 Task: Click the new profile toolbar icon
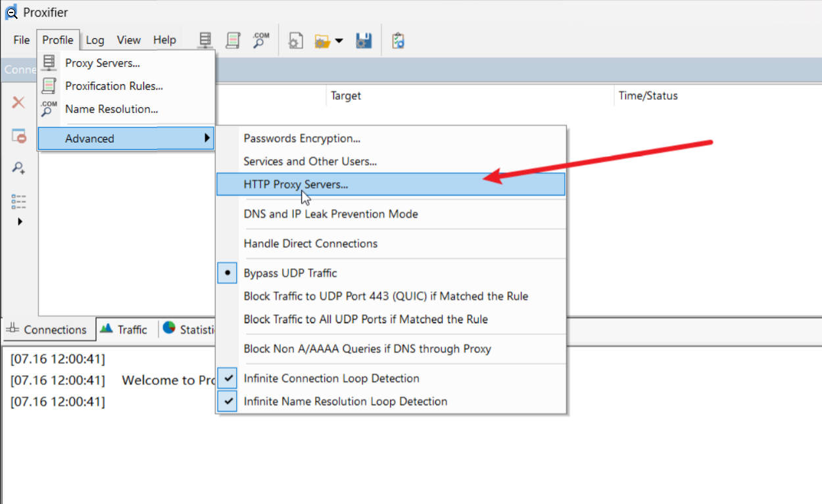point(295,41)
